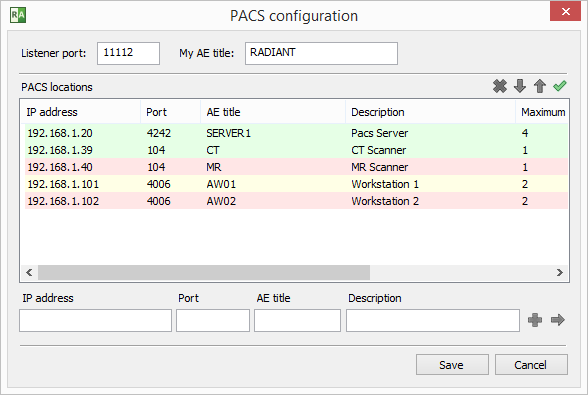Image resolution: width=588 pixels, height=395 pixels.
Task: Click the horizontal scrollbar thumb
Action: (204, 272)
